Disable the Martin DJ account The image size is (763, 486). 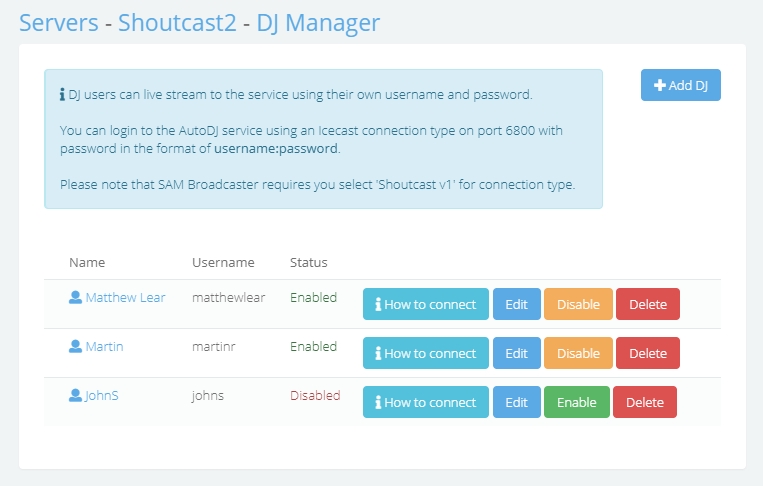click(x=578, y=353)
